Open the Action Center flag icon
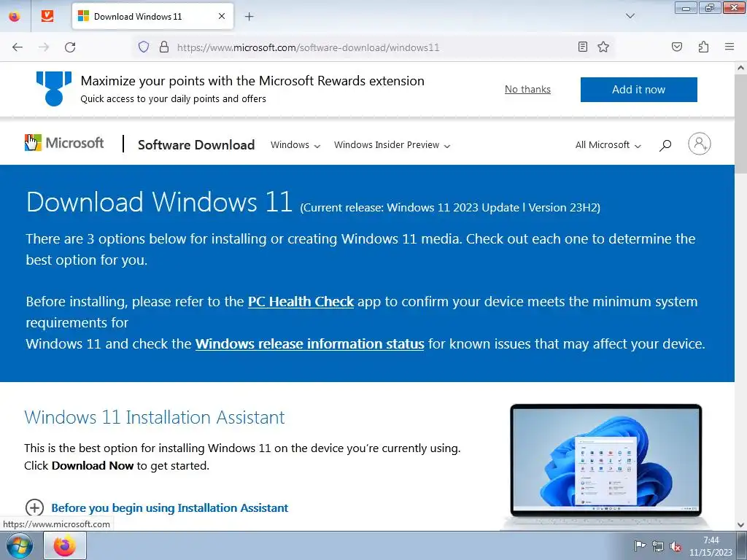 [x=640, y=545]
